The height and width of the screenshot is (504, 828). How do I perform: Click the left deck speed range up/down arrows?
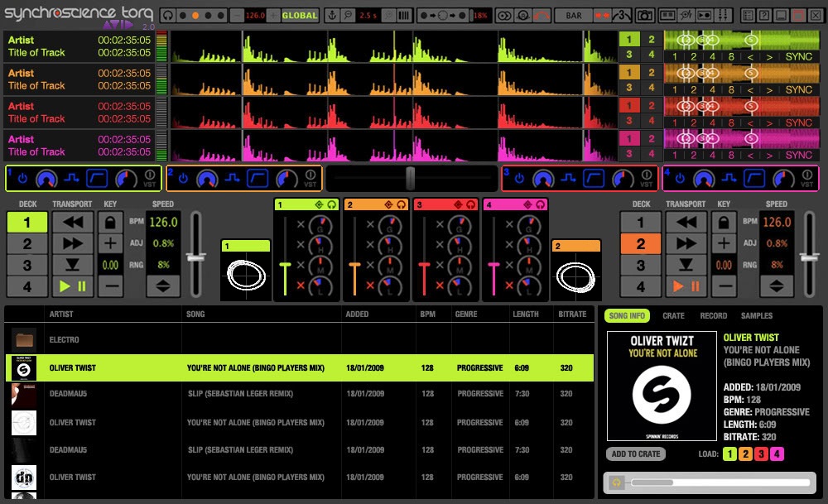pos(162,286)
